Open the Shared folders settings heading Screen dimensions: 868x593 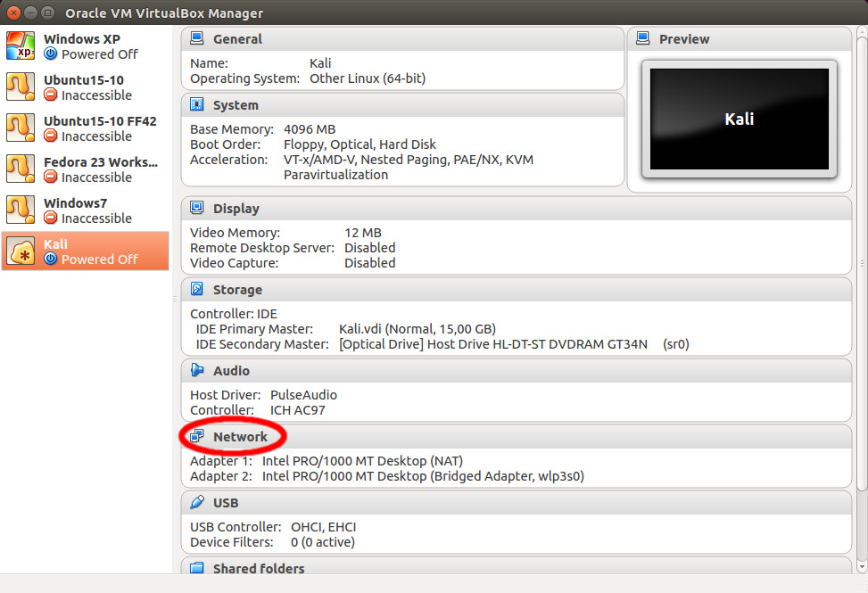(x=259, y=568)
